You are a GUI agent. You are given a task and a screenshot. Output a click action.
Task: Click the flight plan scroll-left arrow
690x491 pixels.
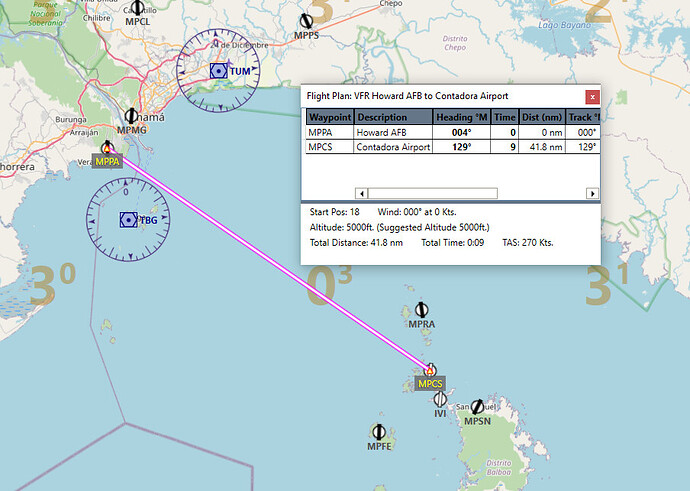tap(362, 193)
